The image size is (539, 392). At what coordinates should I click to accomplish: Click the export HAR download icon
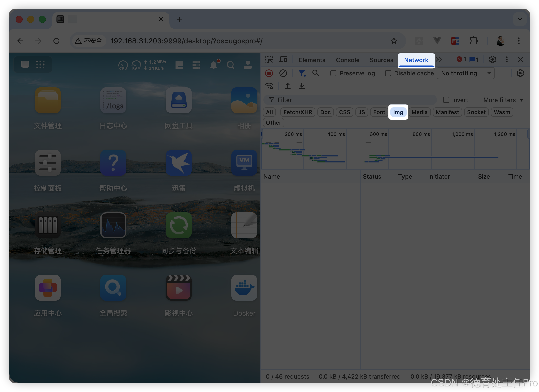pyautogui.click(x=301, y=86)
